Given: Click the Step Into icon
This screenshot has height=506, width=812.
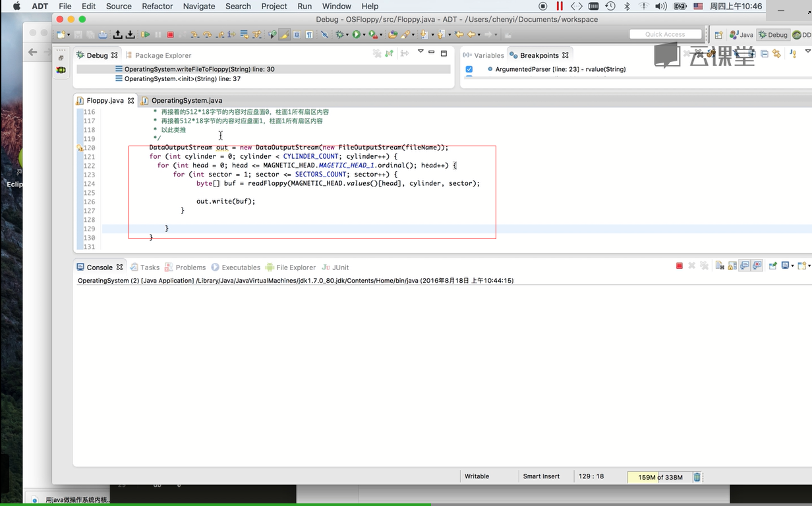Looking at the screenshot, I should (195, 34).
